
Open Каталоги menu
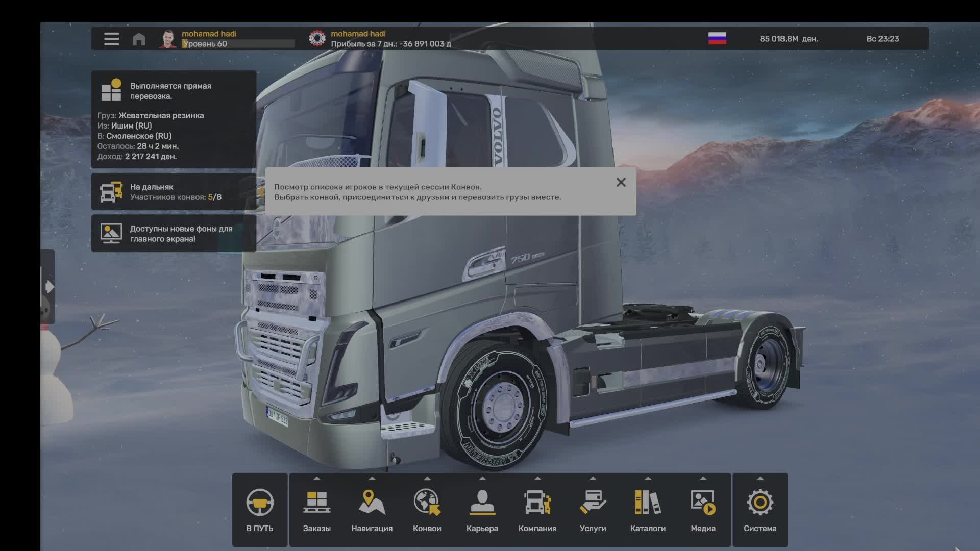(x=648, y=510)
